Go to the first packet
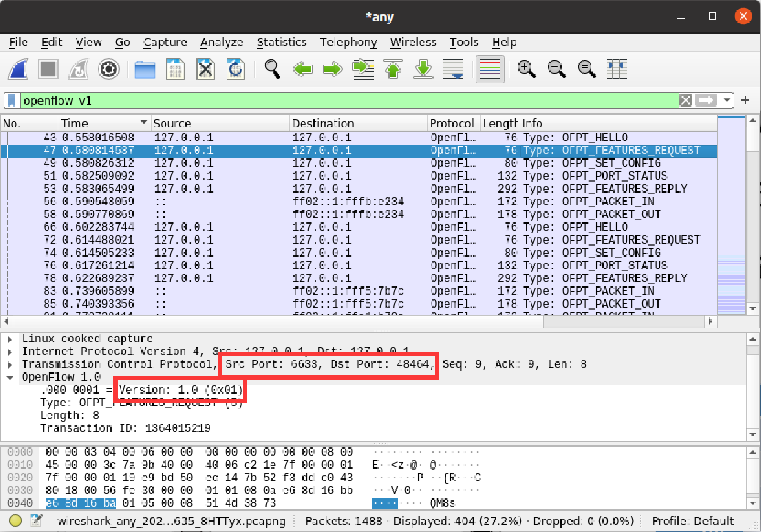 click(x=393, y=69)
